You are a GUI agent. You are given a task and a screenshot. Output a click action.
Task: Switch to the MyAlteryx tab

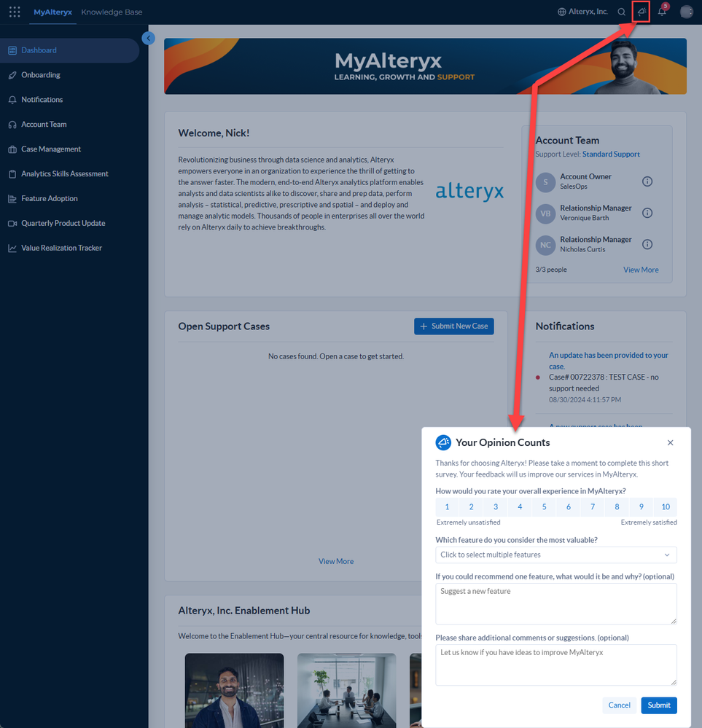coord(52,12)
